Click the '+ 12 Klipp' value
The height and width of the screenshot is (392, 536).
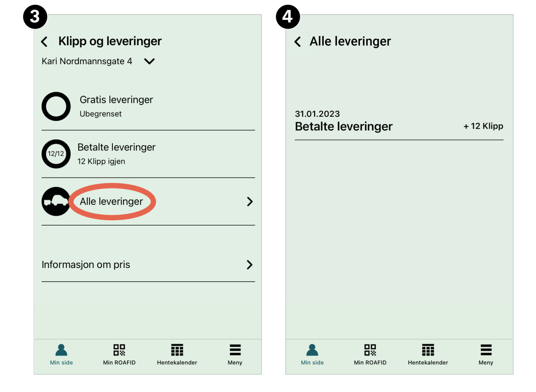484,126
